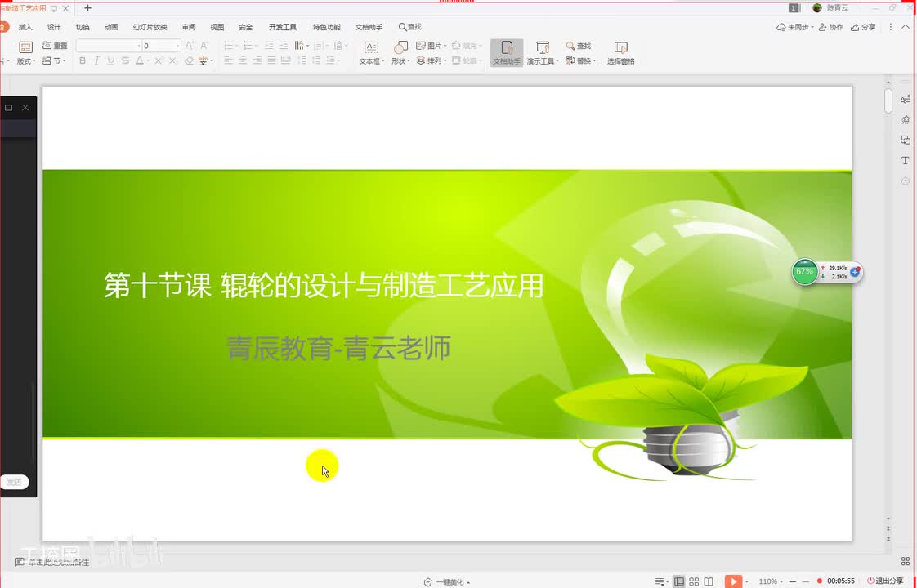Click the 分享 share button
917x588 pixels.
click(863, 27)
